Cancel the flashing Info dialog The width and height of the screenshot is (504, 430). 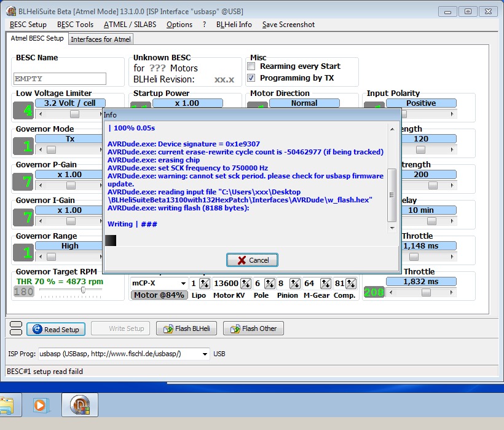point(252,260)
